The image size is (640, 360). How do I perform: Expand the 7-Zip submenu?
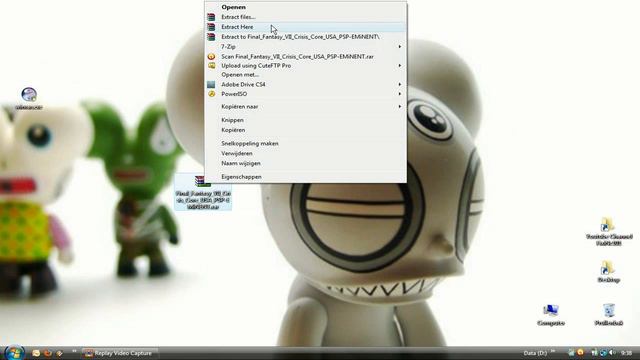point(305,47)
